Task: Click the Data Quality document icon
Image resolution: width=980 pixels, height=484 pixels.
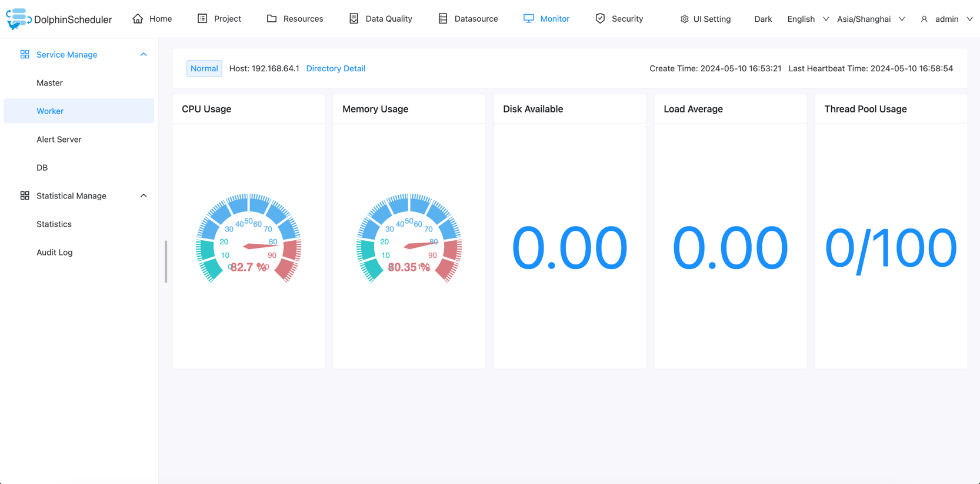Action: (354, 19)
